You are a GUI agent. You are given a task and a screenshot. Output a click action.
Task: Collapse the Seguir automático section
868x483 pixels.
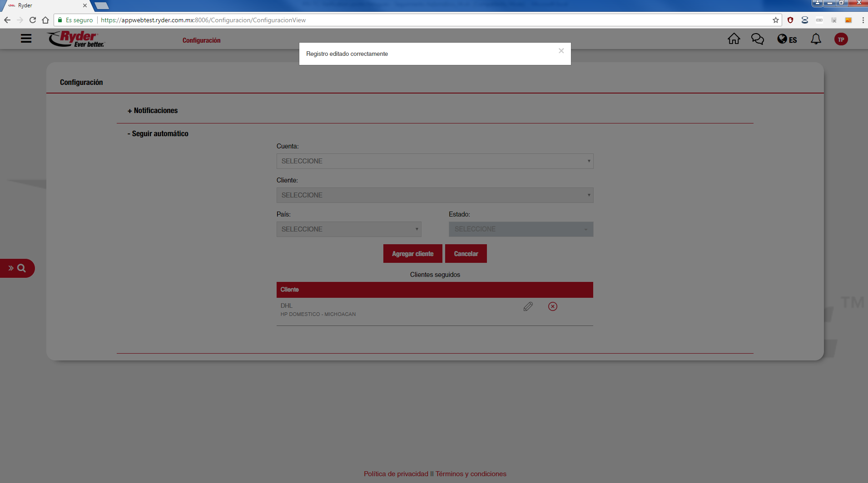click(x=158, y=134)
